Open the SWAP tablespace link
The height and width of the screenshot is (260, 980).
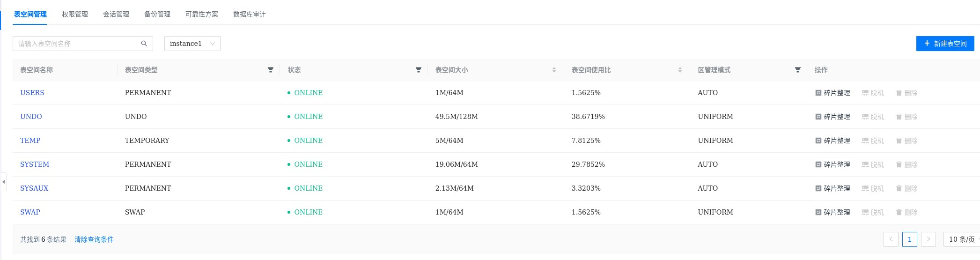click(30, 212)
